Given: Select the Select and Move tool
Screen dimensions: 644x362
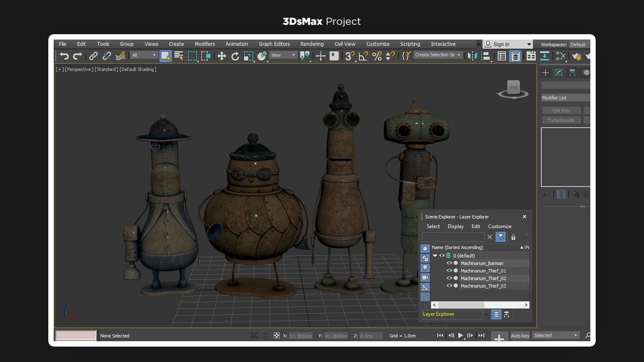Looking at the screenshot, I should [221, 56].
